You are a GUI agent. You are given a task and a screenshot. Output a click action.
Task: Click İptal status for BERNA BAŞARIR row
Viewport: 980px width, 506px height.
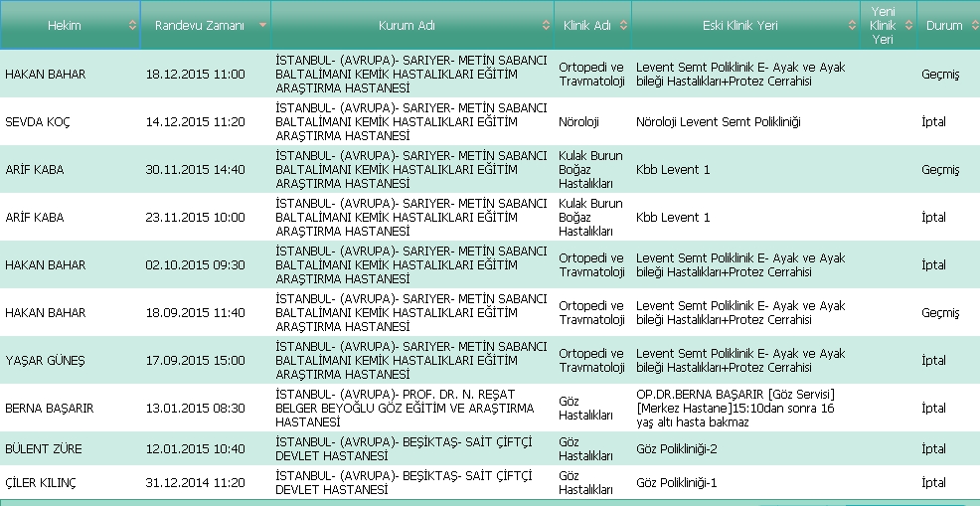(x=933, y=409)
